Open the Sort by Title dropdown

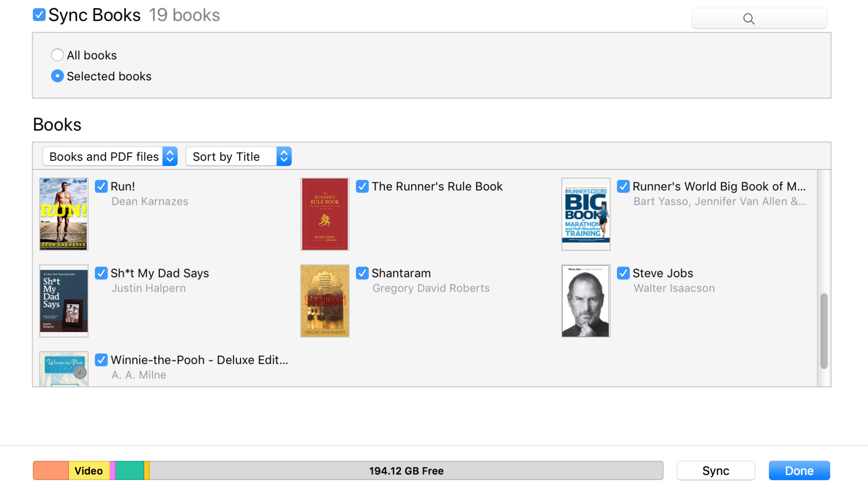[238, 156]
